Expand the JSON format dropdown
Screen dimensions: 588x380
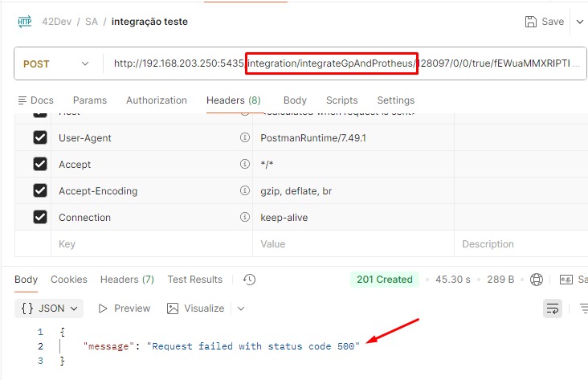tap(49, 308)
